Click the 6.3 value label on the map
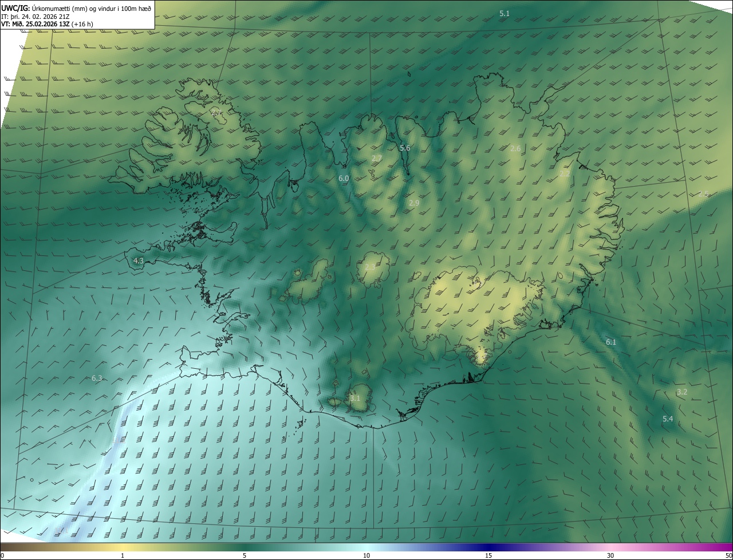Screen dimensions: 733x560 point(97,378)
